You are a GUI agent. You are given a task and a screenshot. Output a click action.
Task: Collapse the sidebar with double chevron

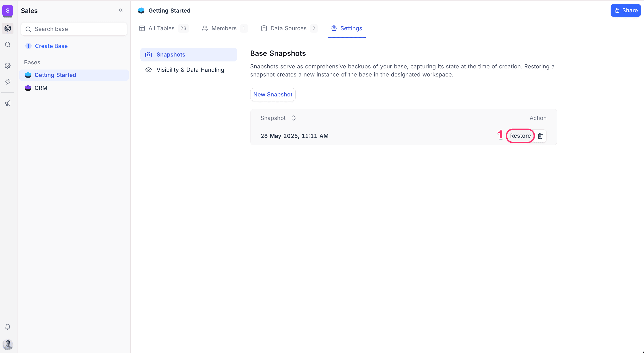(x=121, y=10)
